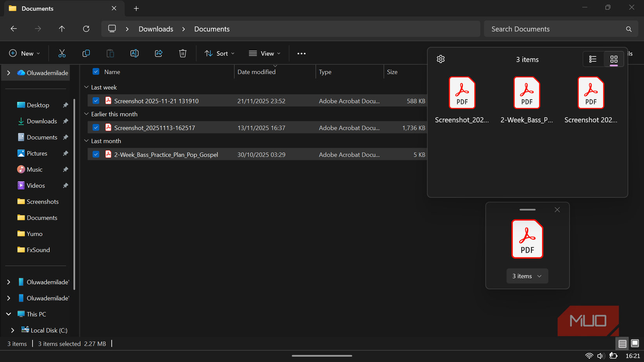644x362 pixels.
Task: Navigate to Downloads via breadcrumb
Action: [x=155, y=28]
